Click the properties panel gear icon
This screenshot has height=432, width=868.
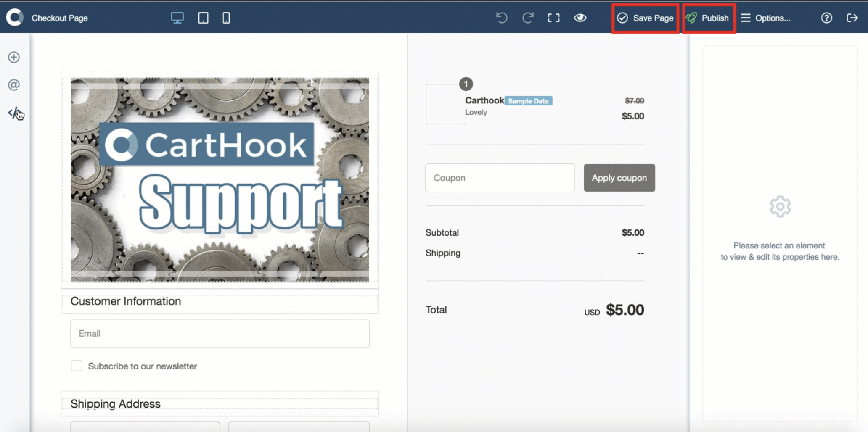[780, 206]
